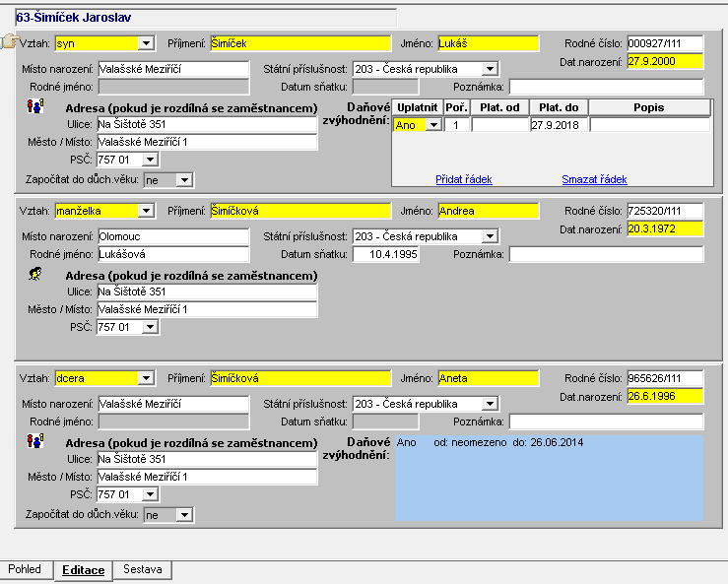The height and width of the screenshot is (584, 728).
Task: Click the empty Plat. od cell
Action: 500,125
